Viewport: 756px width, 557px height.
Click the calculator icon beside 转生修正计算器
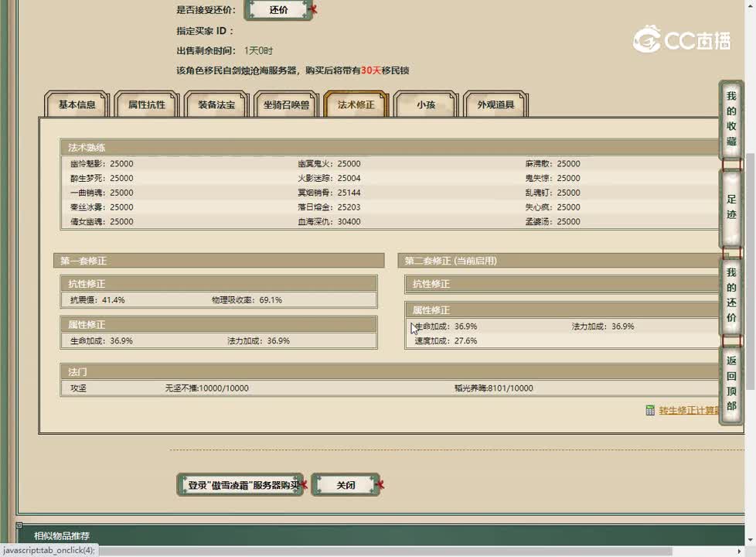tap(650, 411)
